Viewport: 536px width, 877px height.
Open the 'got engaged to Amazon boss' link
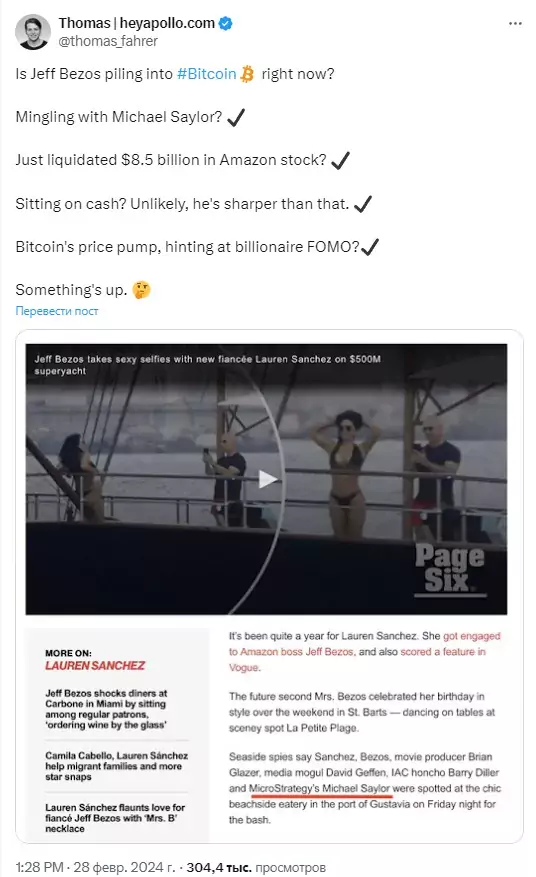click(365, 644)
